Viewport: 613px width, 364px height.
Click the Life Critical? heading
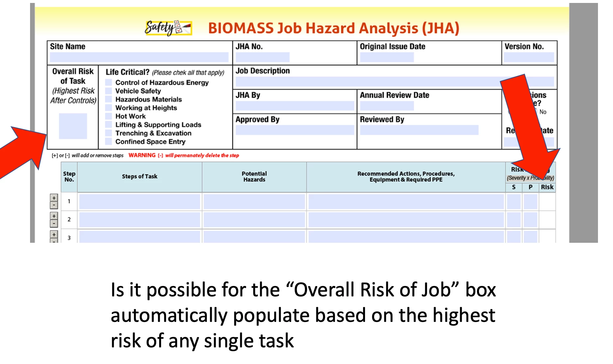coord(127,72)
